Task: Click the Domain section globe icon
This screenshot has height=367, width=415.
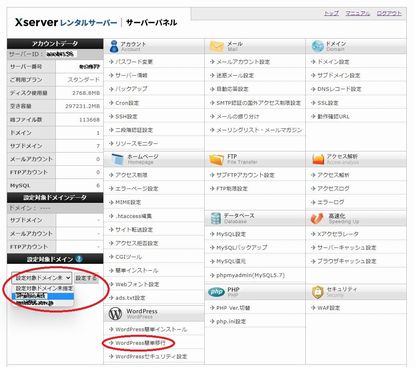Action: tap(317, 46)
